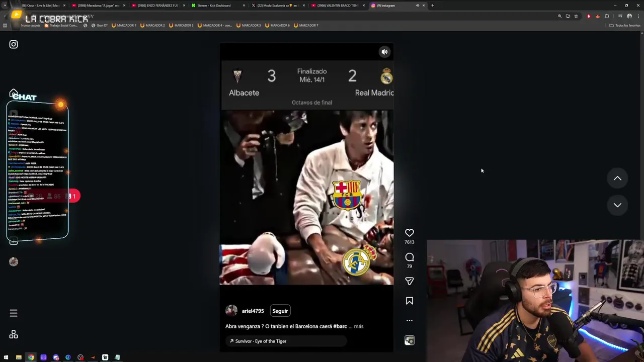Mute the Instagram tab via its speaker icon
The height and width of the screenshot is (362, 644).
point(417,6)
